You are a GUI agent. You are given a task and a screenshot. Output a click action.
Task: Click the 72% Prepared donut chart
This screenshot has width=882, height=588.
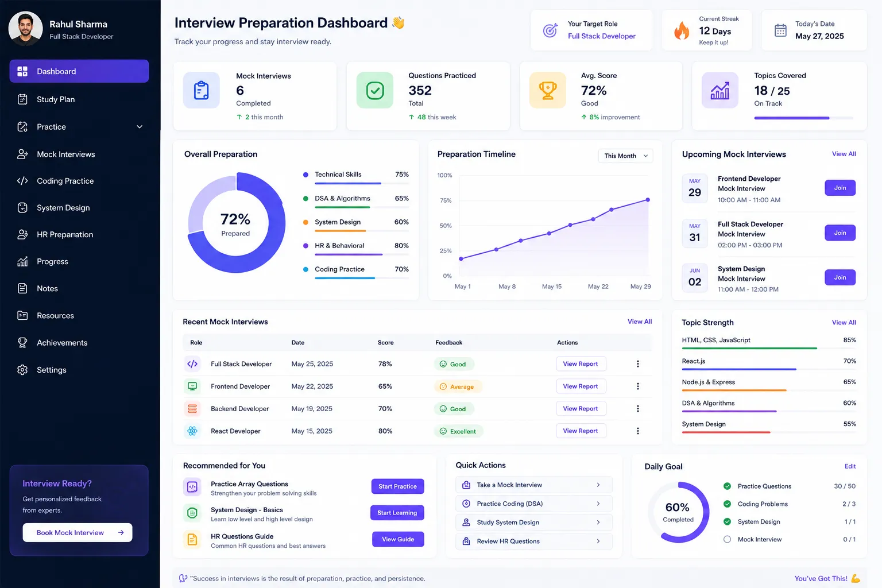(236, 223)
